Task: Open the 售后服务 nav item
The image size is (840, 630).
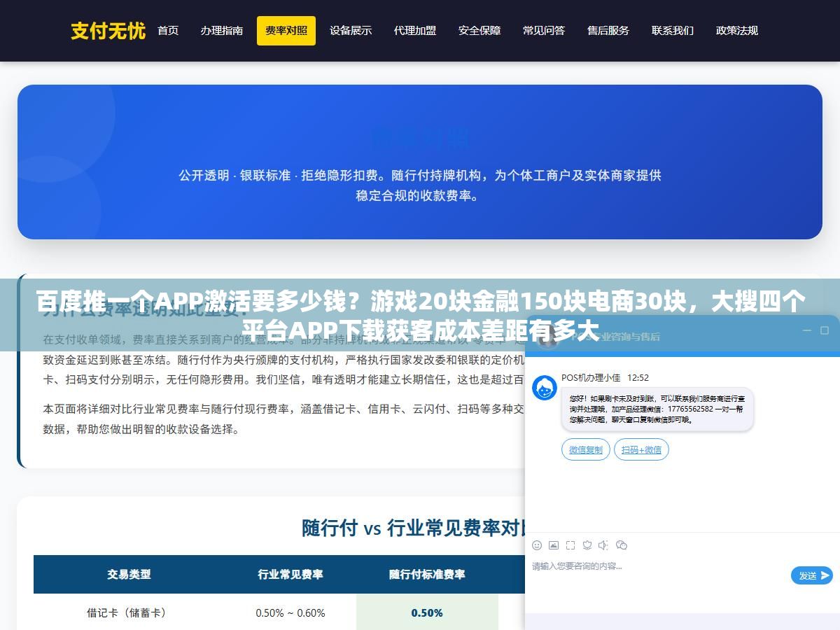Action: (x=608, y=31)
